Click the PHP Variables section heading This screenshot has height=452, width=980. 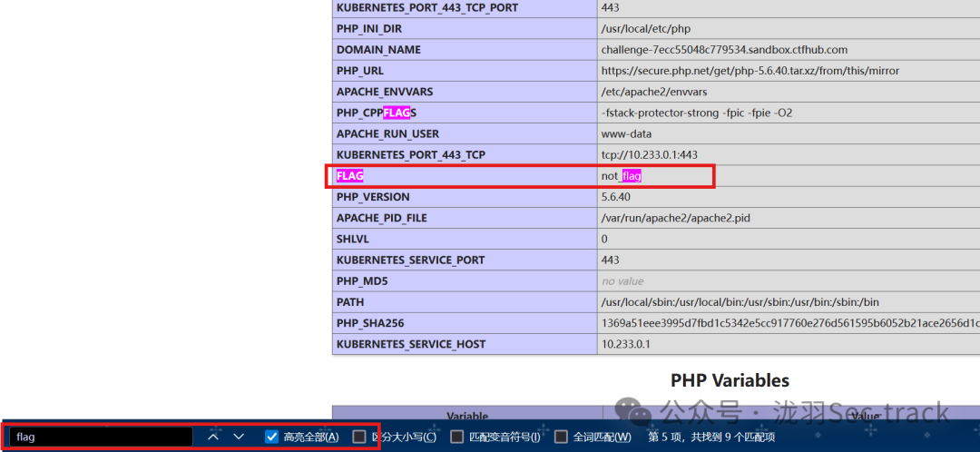[x=730, y=380]
